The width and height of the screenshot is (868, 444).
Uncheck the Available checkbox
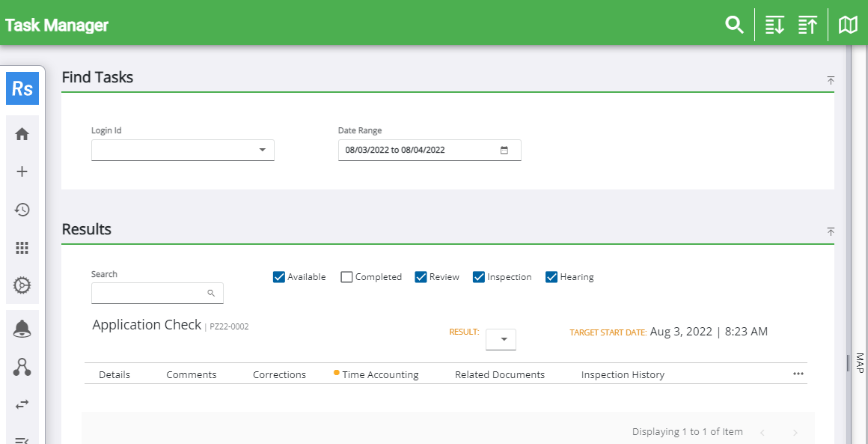point(279,277)
